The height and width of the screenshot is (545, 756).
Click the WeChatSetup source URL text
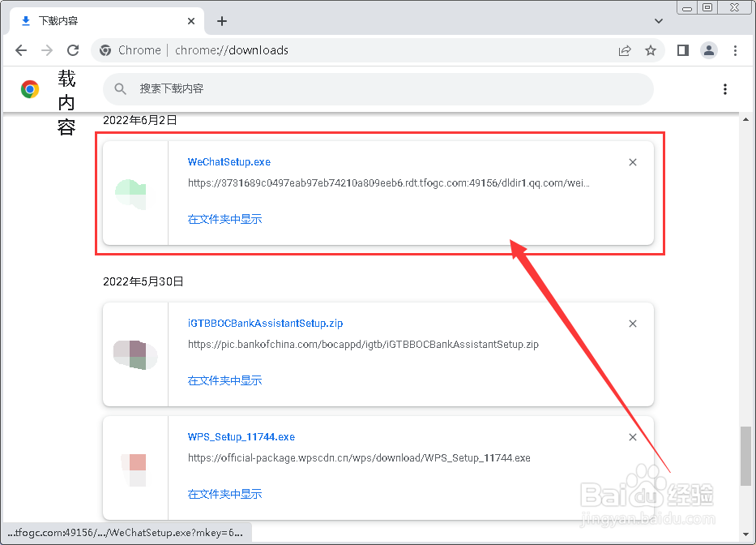pos(389,183)
